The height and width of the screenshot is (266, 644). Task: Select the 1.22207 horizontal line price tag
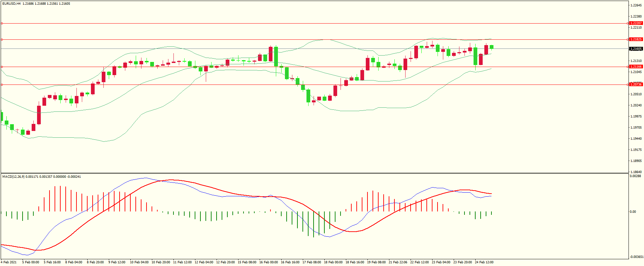tap(636, 23)
